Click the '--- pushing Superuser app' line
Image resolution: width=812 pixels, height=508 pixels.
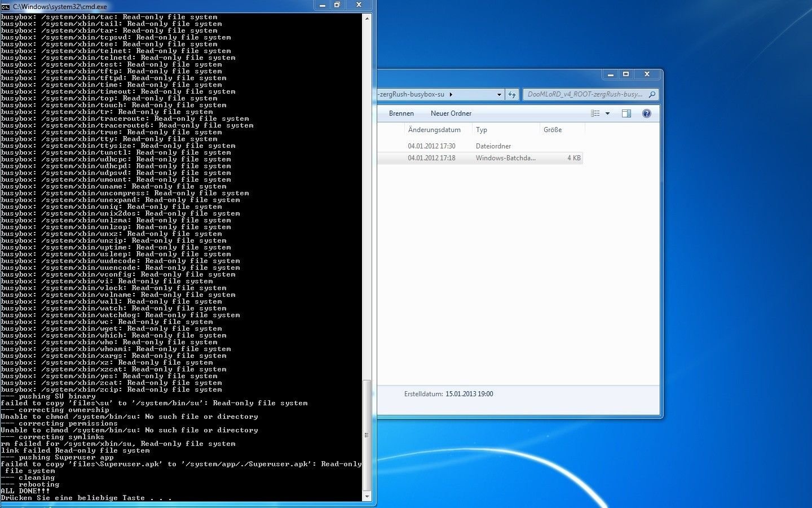tap(57, 457)
